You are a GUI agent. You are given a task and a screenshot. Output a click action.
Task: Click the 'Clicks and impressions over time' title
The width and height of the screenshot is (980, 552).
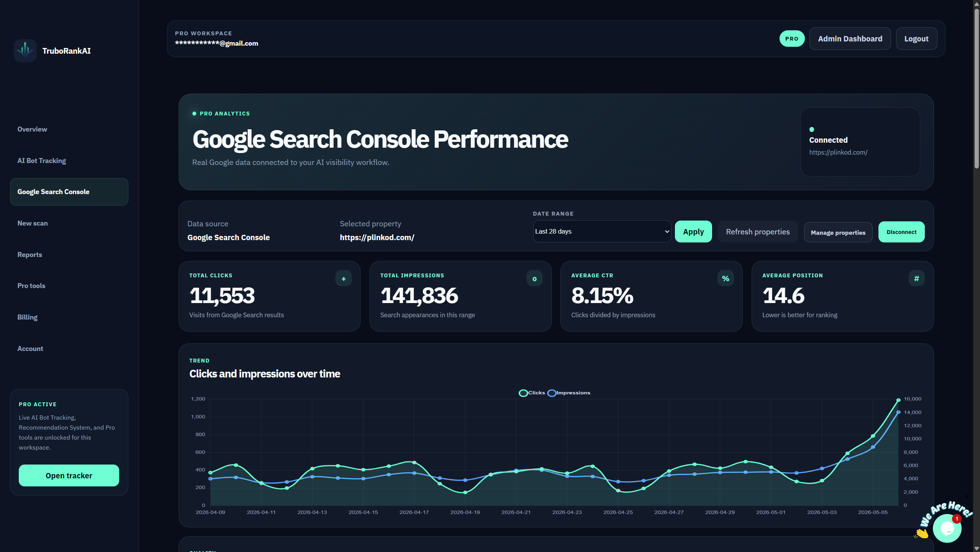264,374
